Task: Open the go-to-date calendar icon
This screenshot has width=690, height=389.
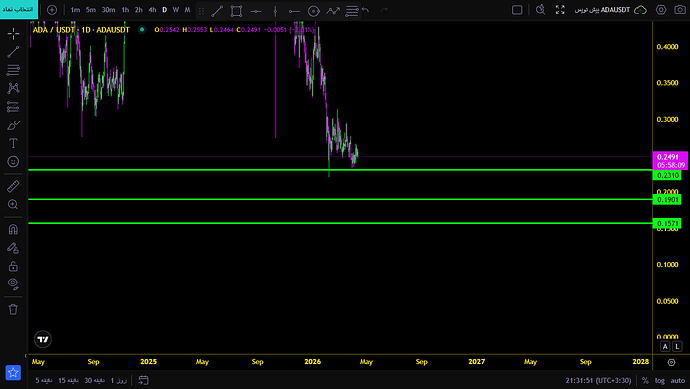Action: [143, 380]
